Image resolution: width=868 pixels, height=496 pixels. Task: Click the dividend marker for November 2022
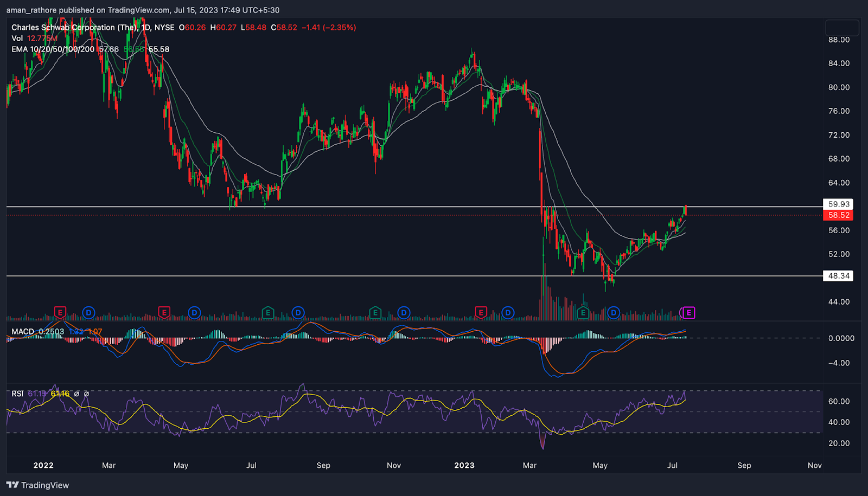(x=404, y=312)
